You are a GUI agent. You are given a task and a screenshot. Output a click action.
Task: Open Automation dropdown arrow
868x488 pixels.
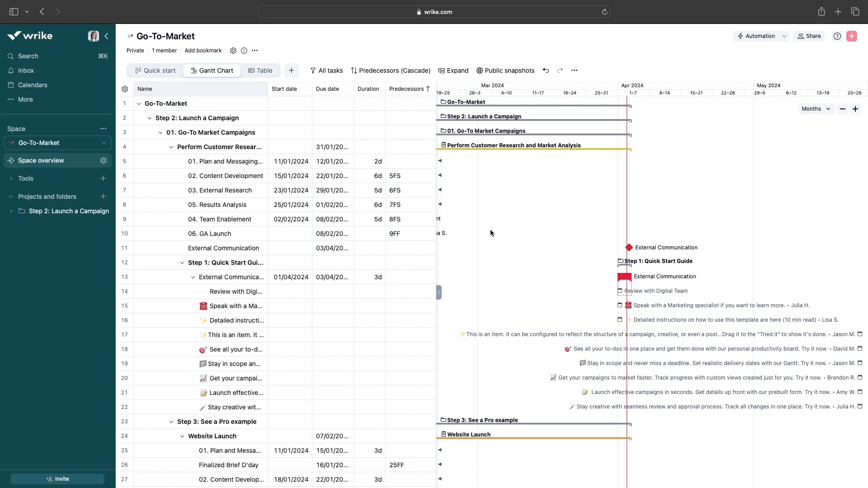coord(784,36)
